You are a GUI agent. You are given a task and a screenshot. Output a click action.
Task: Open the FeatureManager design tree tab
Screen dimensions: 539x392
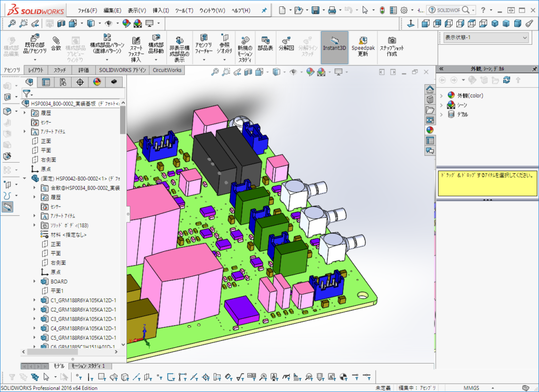click(29, 82)
